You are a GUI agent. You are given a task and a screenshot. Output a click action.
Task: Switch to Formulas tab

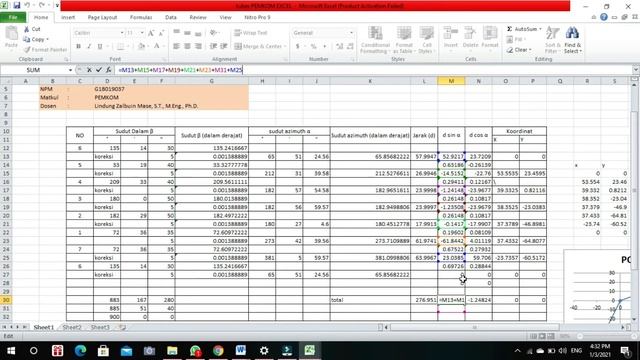[141, 17]
